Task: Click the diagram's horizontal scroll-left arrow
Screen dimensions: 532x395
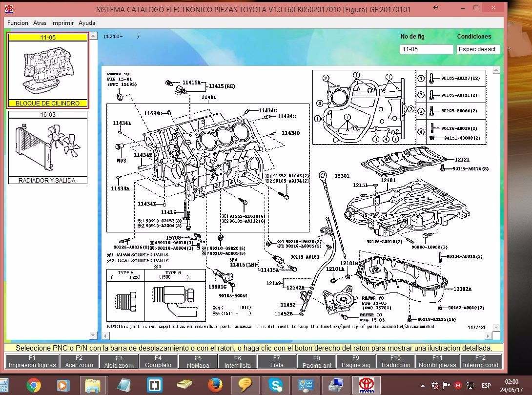Action: pyautogui.click(x=105, y=335)
